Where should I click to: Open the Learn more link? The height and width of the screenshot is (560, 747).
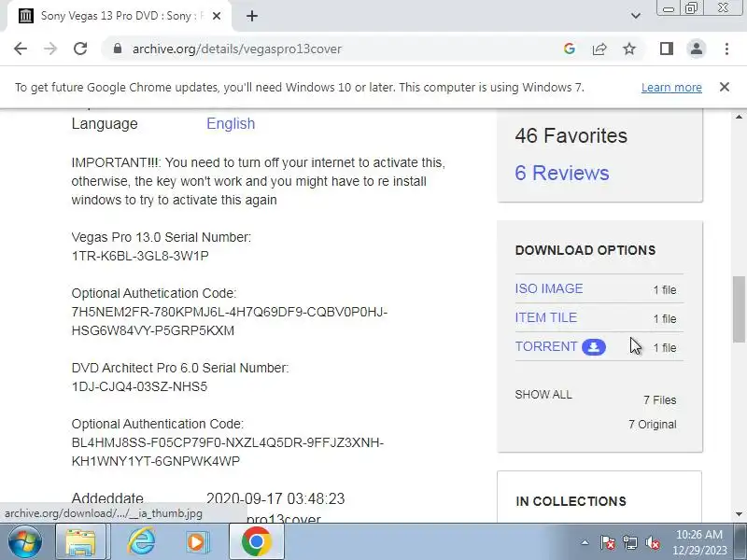coord(671,88)
